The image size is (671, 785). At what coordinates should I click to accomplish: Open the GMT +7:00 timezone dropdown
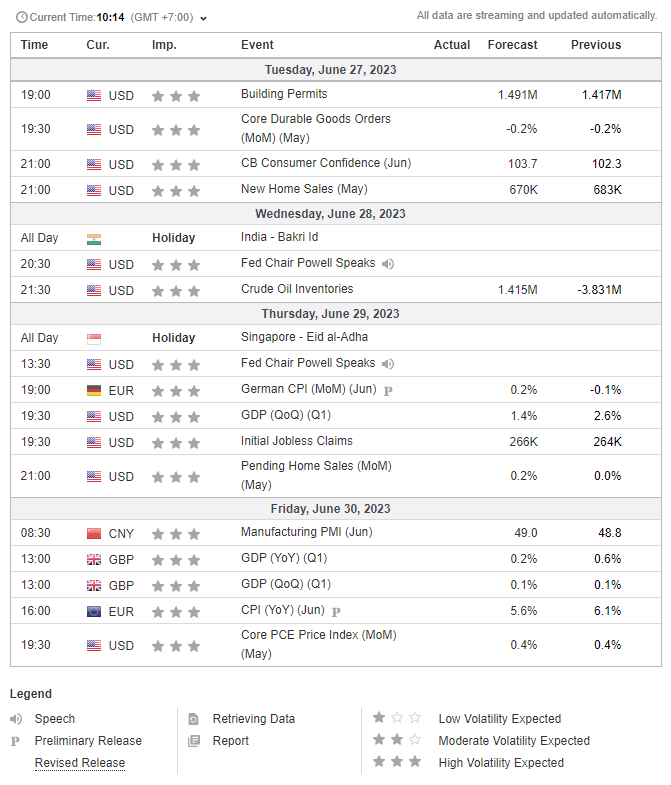204,18
